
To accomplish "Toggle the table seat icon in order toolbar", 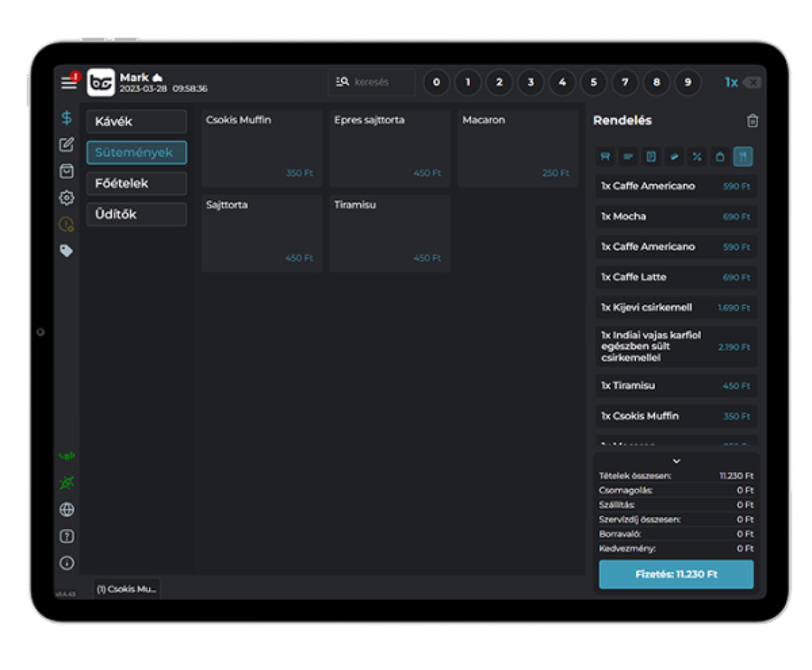I will click(605, 157).
